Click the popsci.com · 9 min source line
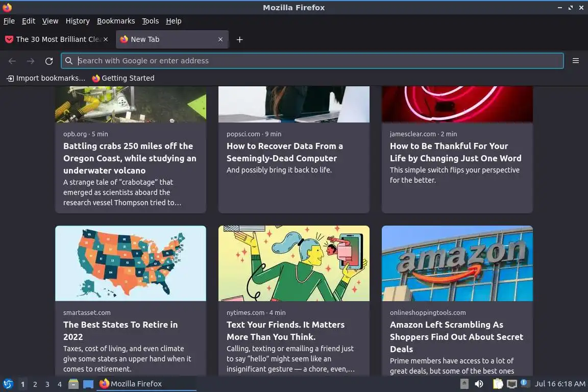Viewport: 588px width, 392px height. point(254,134)
